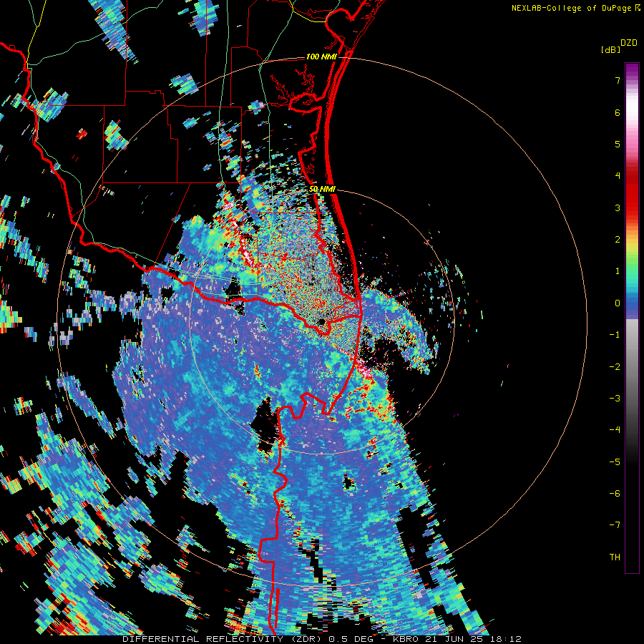
Task: Click the 0 value on the dB scale
Action: (618, 303)
